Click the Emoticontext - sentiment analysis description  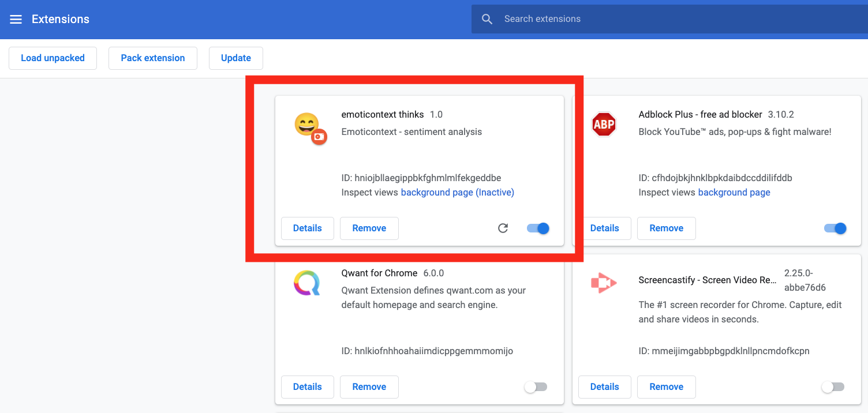(x=411, y=132)
